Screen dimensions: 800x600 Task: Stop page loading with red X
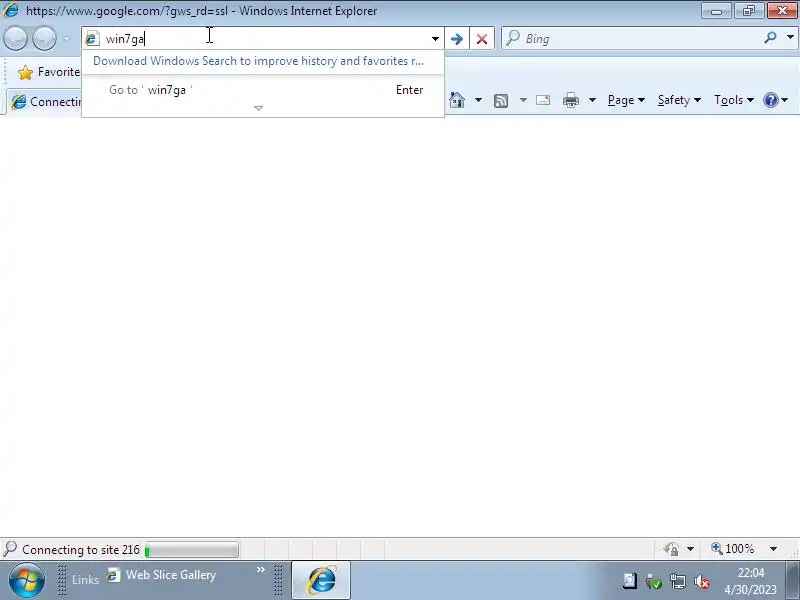coord(482,39)
